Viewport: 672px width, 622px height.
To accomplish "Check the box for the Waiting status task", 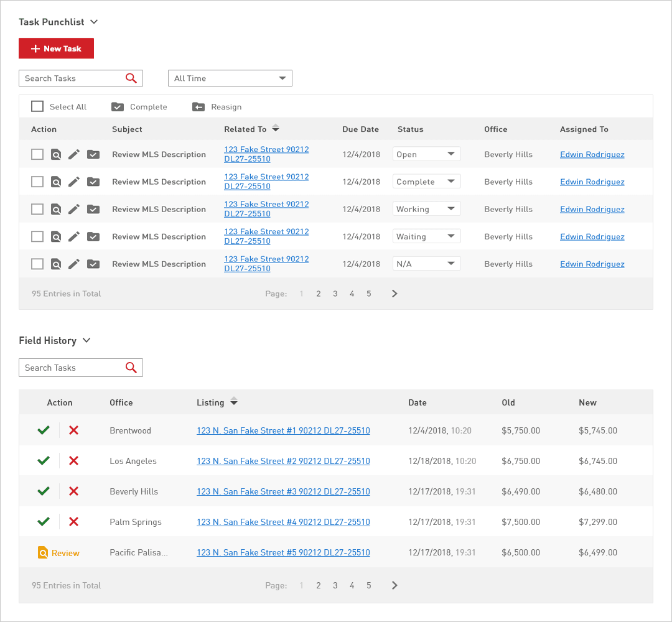I will [x=37, y=236].
